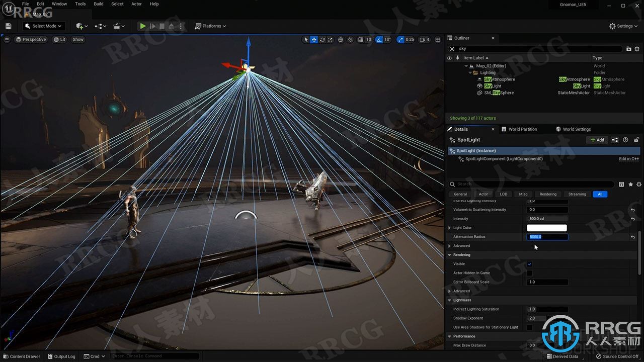Change grid snap value 10

(x=368, y=39)
